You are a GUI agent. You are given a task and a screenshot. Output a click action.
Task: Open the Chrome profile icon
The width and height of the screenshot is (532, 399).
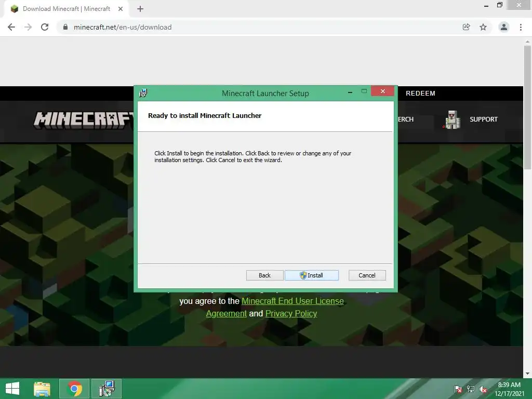point(504,27)
